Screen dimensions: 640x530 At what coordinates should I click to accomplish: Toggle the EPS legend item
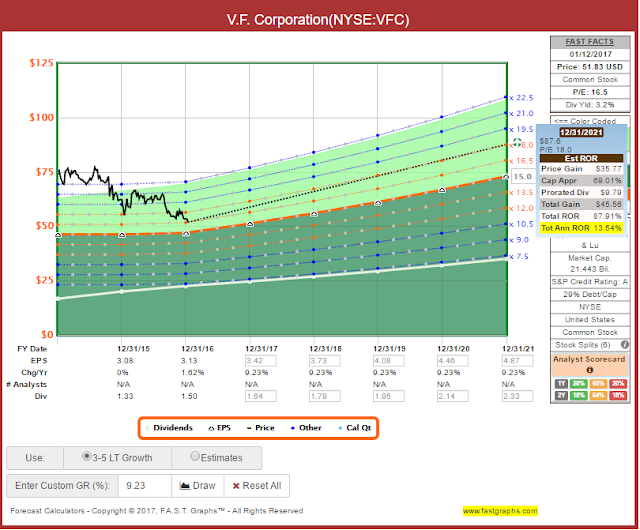point(220,428)
